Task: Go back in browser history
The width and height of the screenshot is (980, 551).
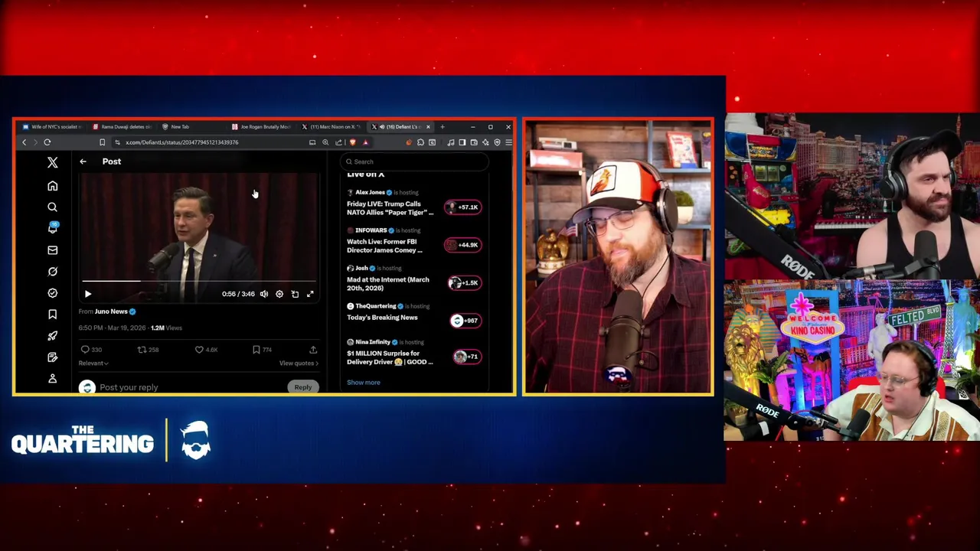Action: (x=24, y=142)
